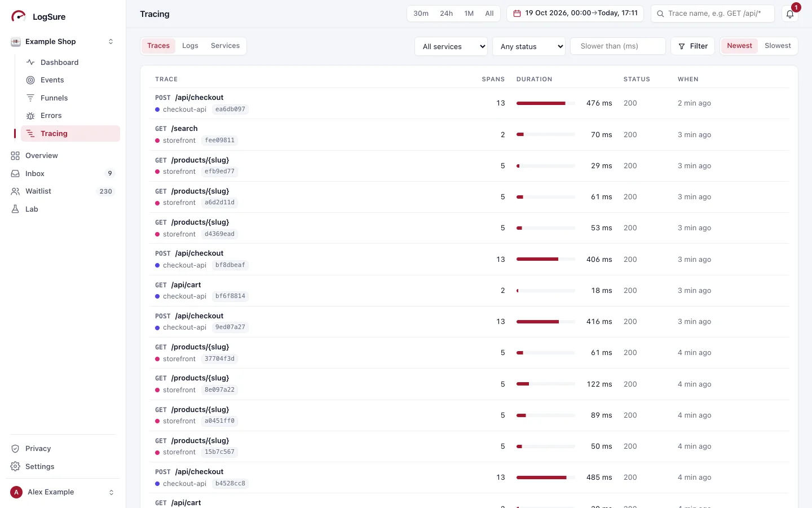Go to Dashboard in sidebar

pos(70,62)
